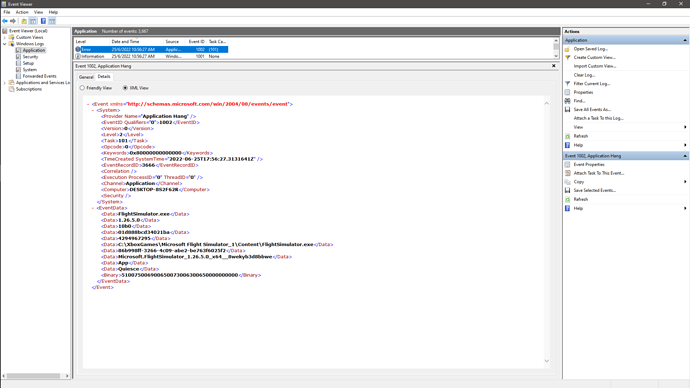Click Attach Task To This Event

tap(599, 173)
